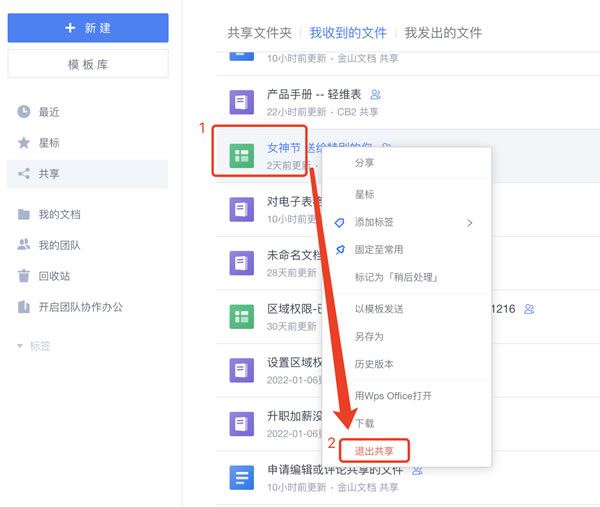Expand the 添加标签 submenu arrow
The image size is (600, 507).
click(x=470, y=222)
